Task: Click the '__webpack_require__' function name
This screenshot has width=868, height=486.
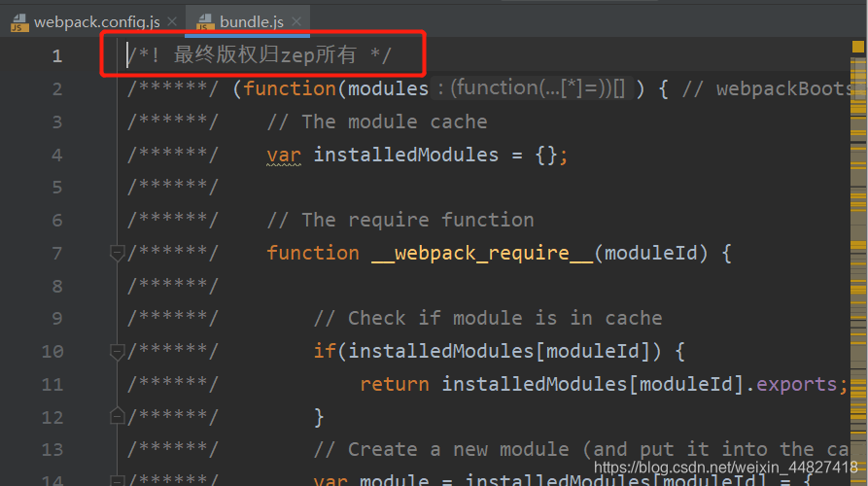Action: point(481,254)
